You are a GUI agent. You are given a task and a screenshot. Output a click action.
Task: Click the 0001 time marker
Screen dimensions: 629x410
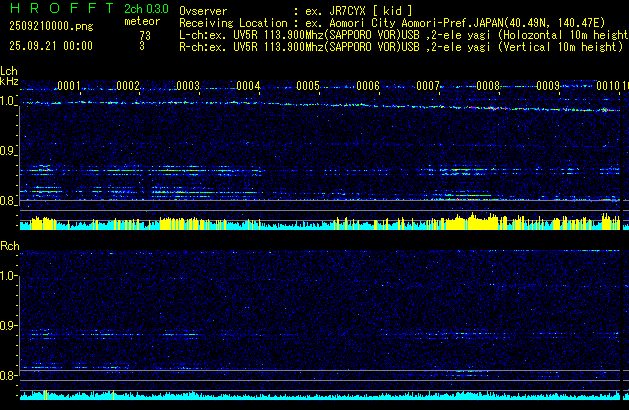[x=69, y=87]
